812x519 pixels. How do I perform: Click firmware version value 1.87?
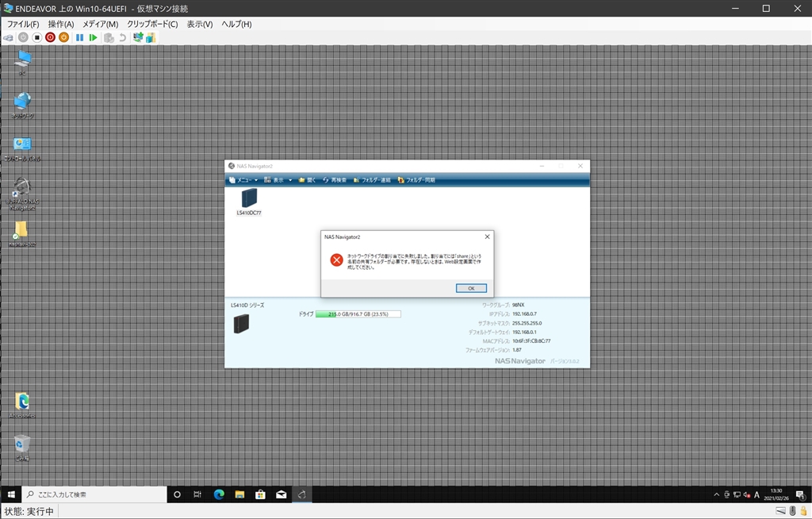pyautogui.click(x=517, y=350)
